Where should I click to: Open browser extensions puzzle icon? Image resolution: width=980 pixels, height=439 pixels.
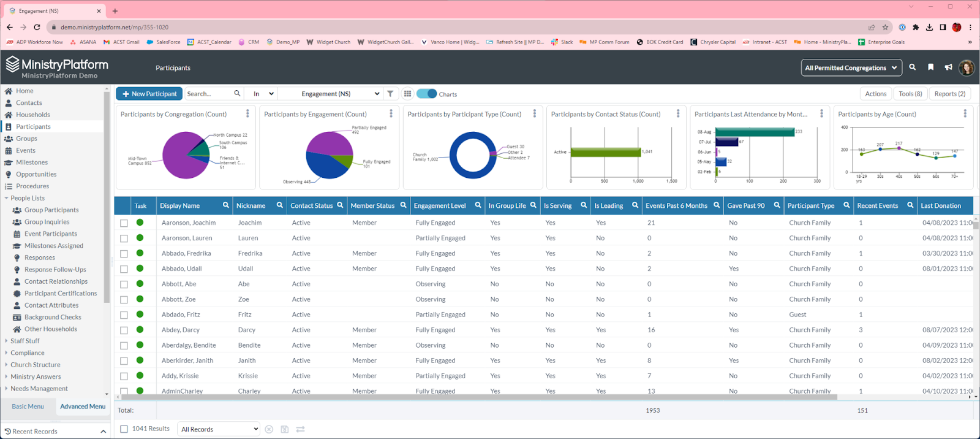click(x=916, y=27)
